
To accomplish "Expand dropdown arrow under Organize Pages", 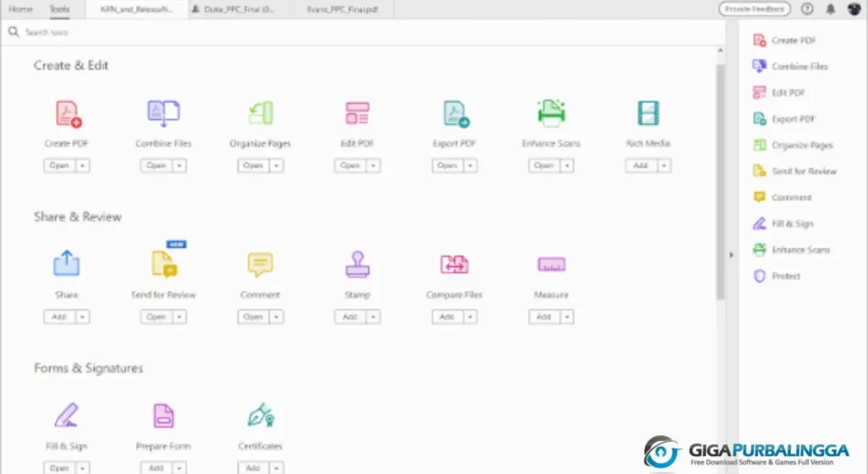I will (276, 165).
